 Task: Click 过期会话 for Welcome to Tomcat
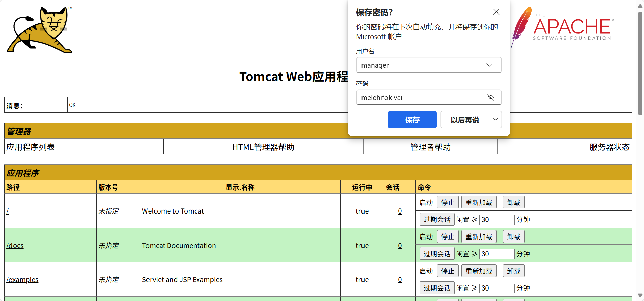pyautogui.click(x=437, y=219)
